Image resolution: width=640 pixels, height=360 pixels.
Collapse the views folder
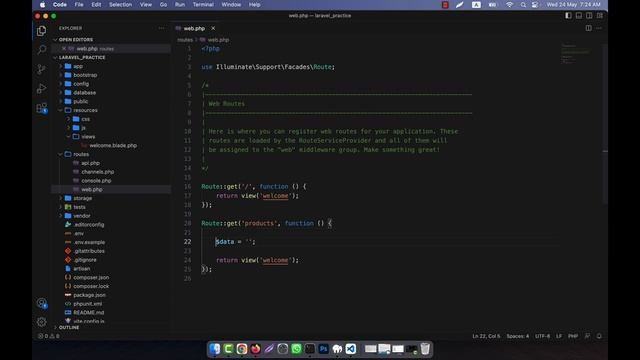[88, 137]
